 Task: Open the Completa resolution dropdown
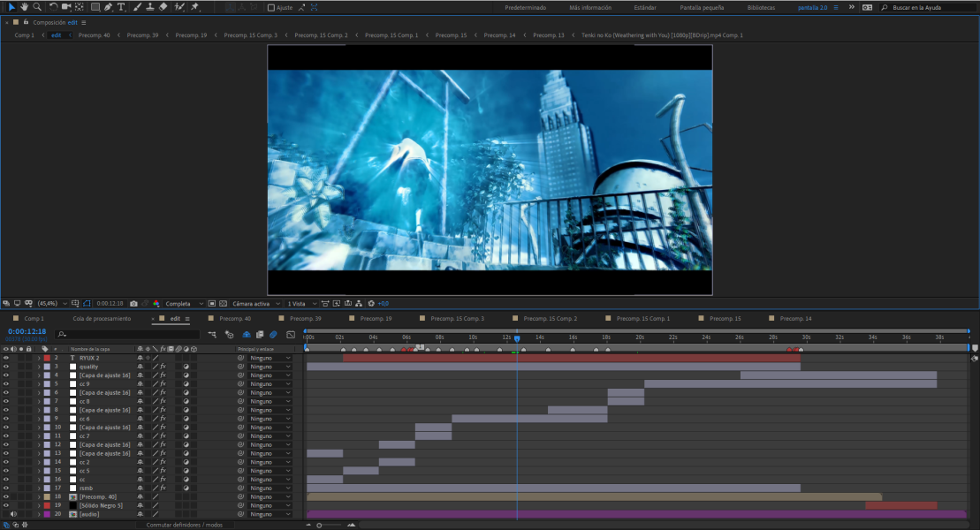pos(184,304)
